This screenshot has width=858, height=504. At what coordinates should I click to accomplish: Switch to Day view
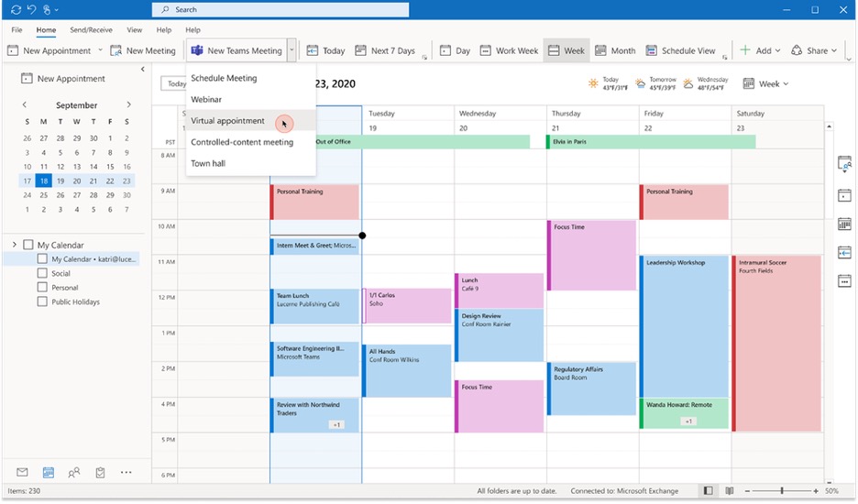click(456, 50)
